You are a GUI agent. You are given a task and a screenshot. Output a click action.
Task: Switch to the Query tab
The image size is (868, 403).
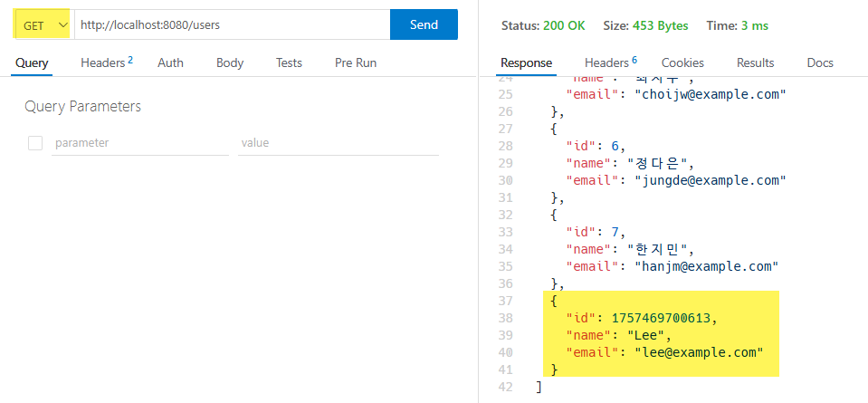pos(32,63)
